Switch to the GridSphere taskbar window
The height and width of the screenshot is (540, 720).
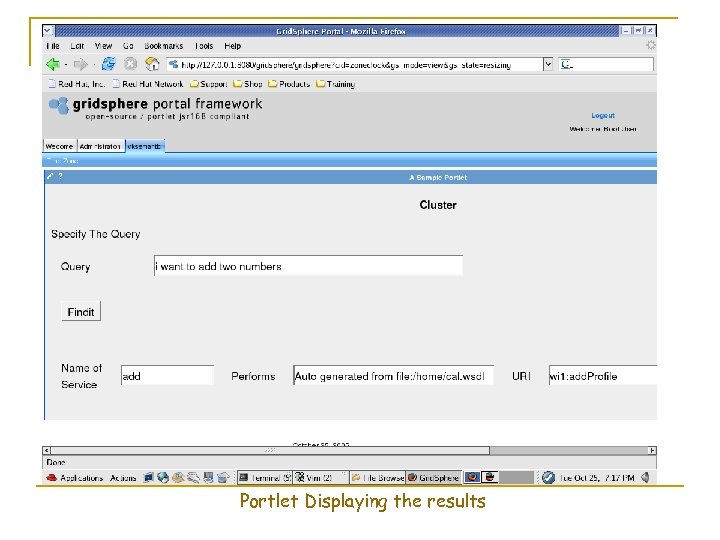coord(433,478)
